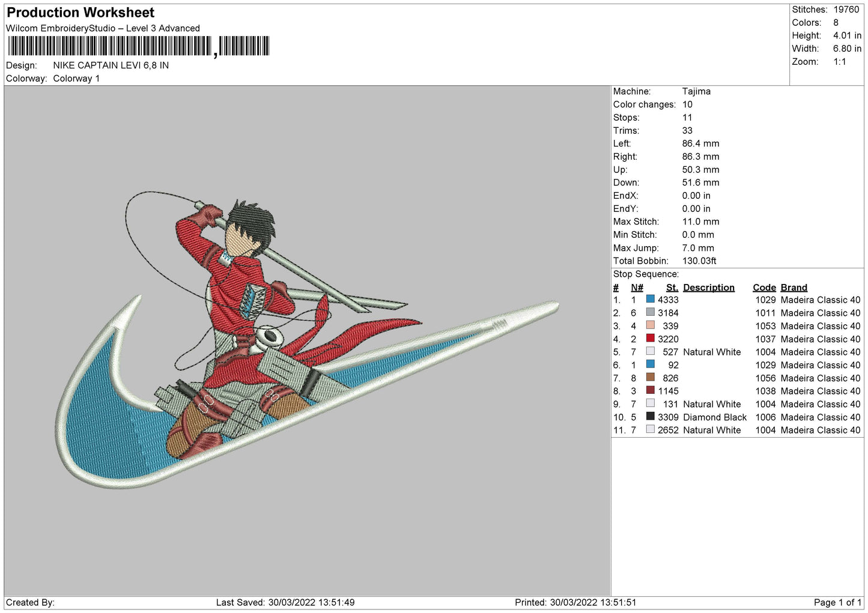Click the Diamond Black color swatch

(x=650, y=417)
